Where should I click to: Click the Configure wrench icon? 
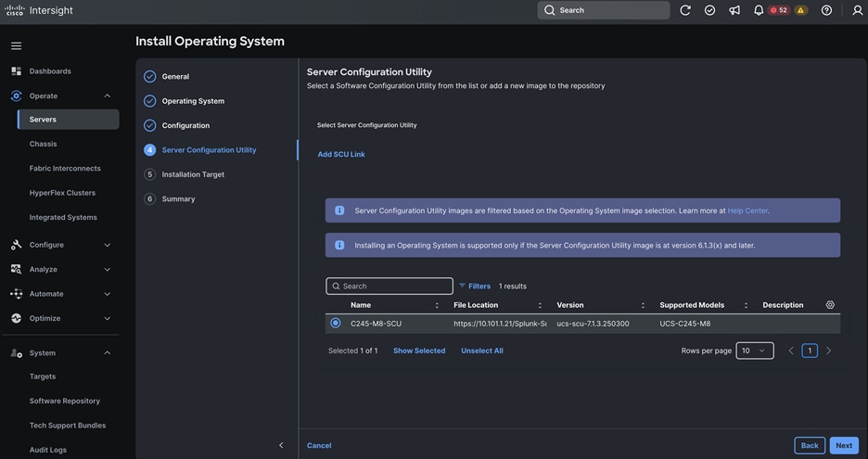16,245
